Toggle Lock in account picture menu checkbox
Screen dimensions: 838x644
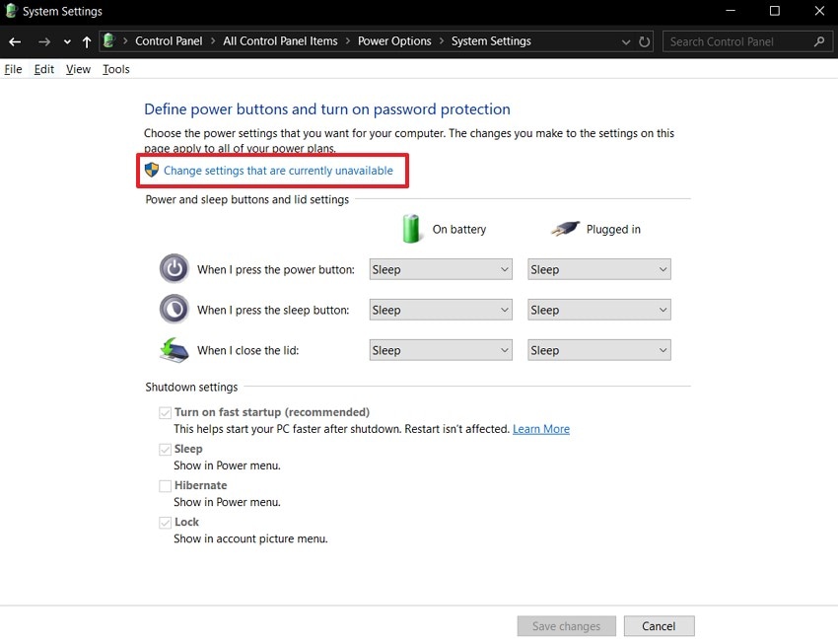pyautogui.click(x=166, y=523)
